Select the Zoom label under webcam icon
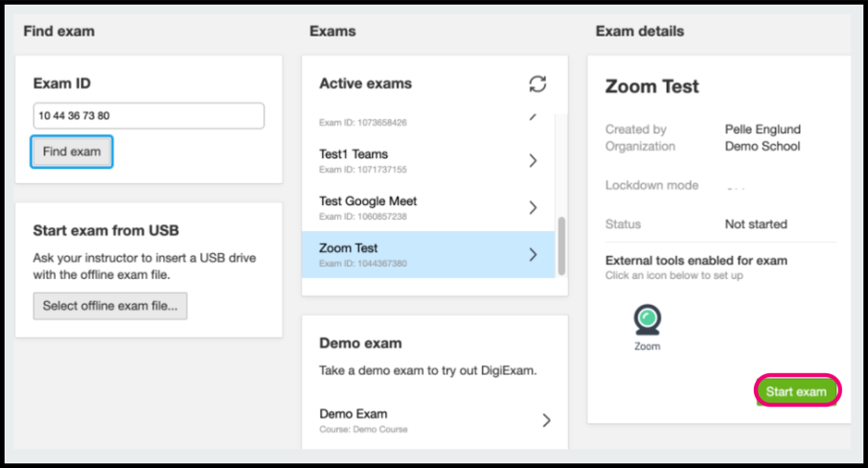The height and width of the screenshot is (468, 868). [647, 346]
